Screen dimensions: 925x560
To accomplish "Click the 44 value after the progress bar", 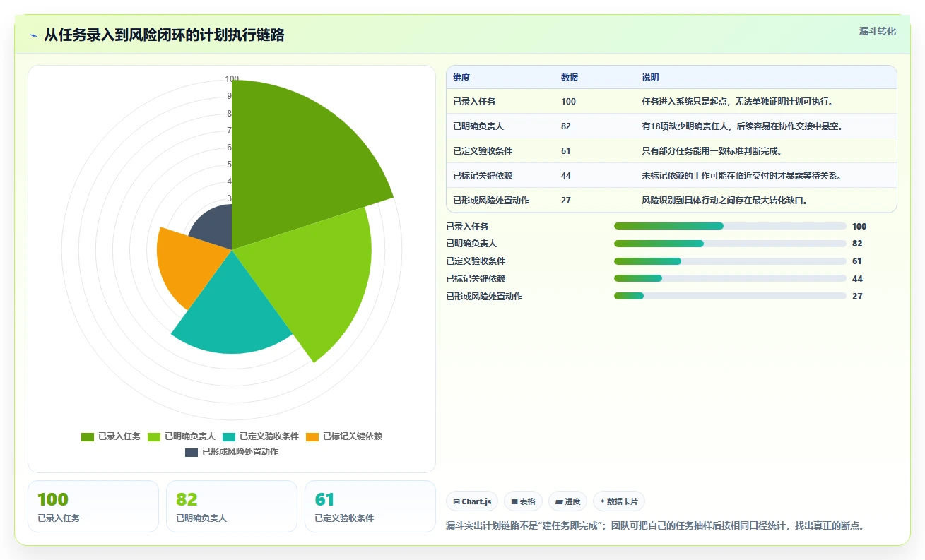I will click(857, 279).
